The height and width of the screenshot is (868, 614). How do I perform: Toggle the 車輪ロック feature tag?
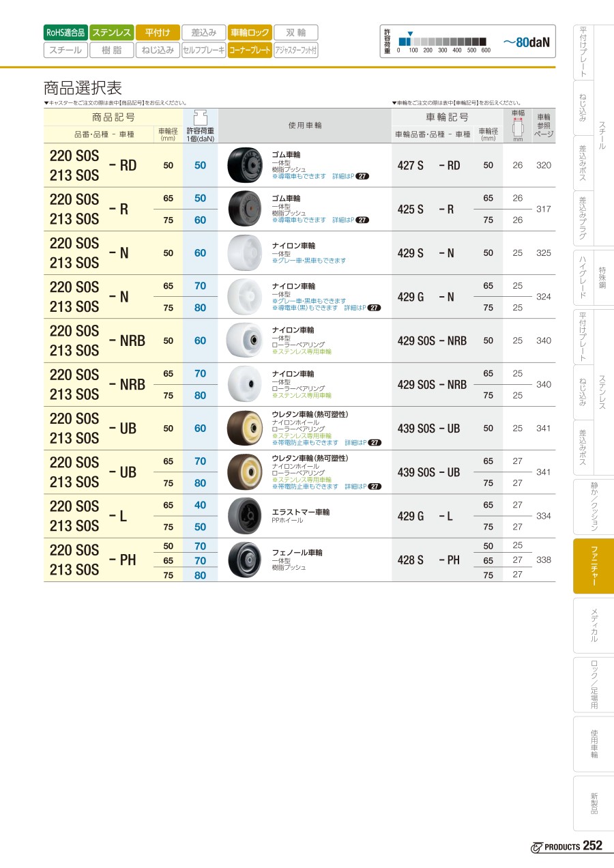tap(250, 32)
